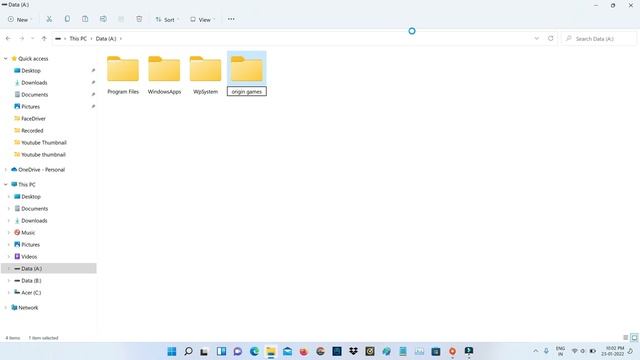The image size is (640, 360).
Task: Switch to details view at the bottom right
Action: [x=626, y=338]
